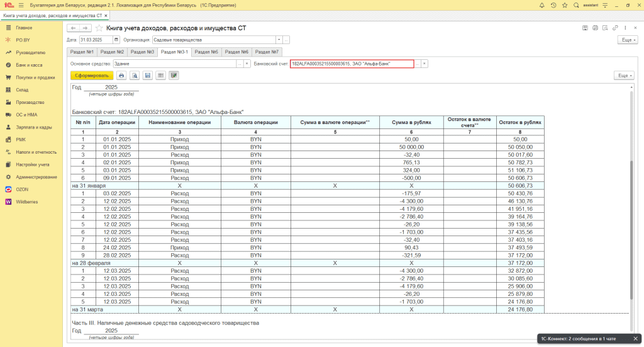Open the history clock icon
The height and width of the screenshot is (347, 644).
[553, 5]
